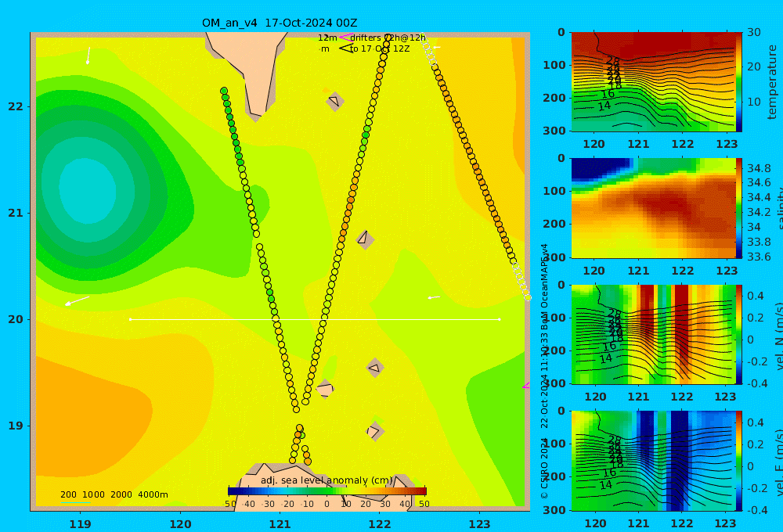Click the magenta marker on the map's right edge

pyautogui.click(x=526, y=386)
